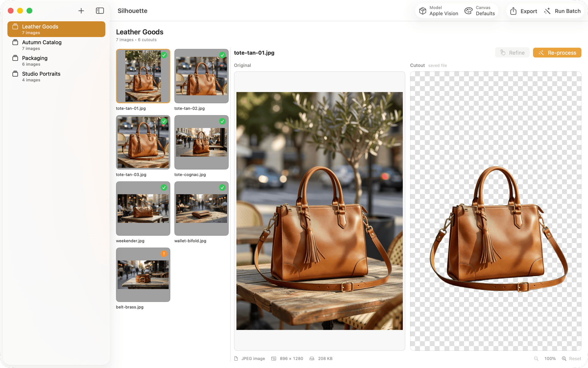Open the Model Apple Vision selector
The height and width of the screenshot is (368, 588).
coord(438,11)
